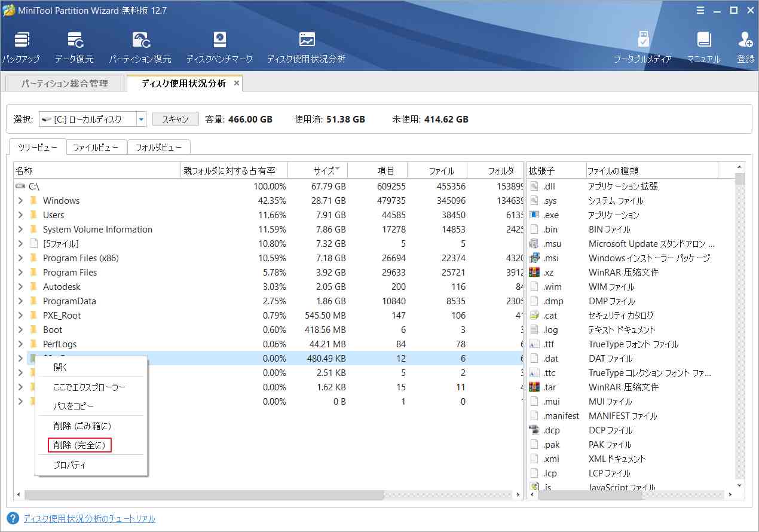
Task: Open the drive selection dropdown
Action: pos(141,118)
